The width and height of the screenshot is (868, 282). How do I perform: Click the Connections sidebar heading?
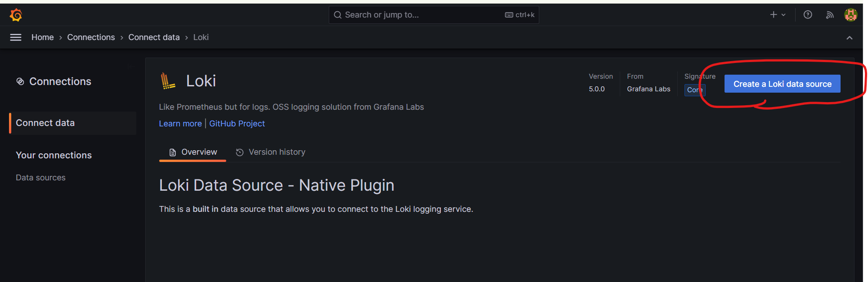click(x=60, y=81)
